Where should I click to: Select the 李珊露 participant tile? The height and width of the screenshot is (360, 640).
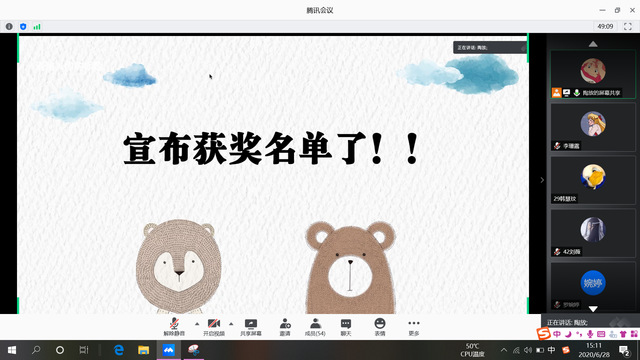593,127
